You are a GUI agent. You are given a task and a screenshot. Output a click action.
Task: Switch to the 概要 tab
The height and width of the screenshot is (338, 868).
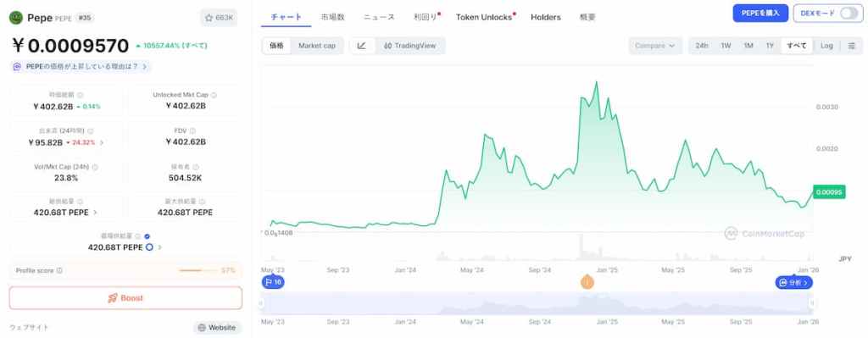588,17
